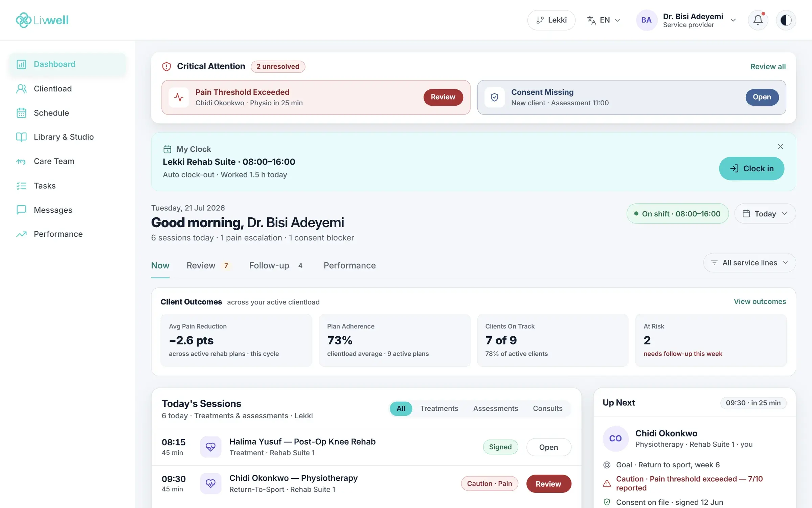This screenshot has height=508, width=812.
Task: Click the Clock in button
Action: pyautogui.click(x=751, y=168)
